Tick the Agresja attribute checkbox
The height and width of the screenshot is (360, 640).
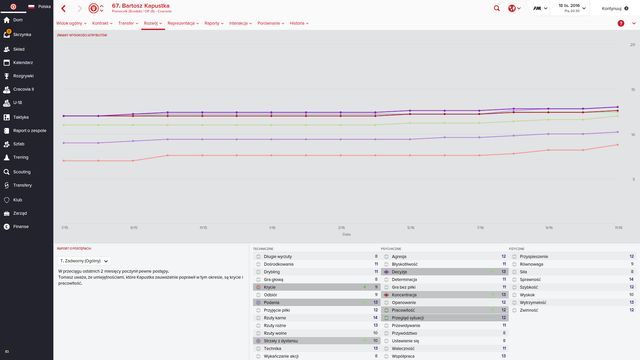(x=386, y=257)
